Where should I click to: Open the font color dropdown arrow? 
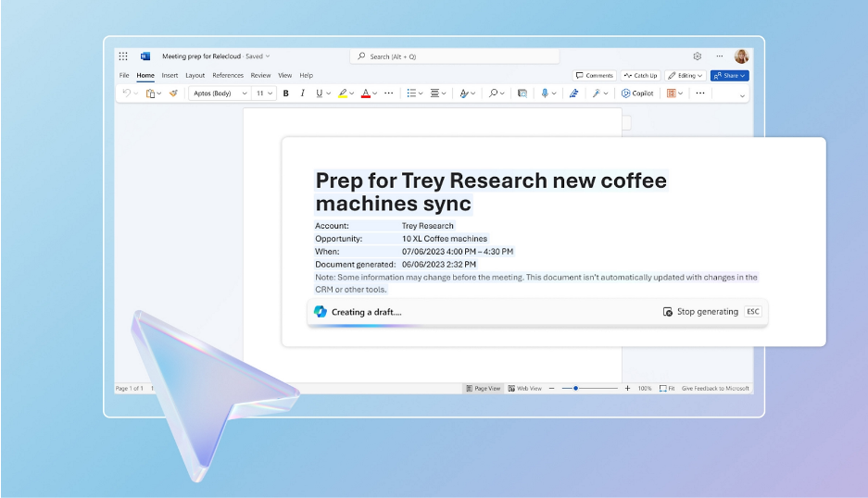(375, 93)
